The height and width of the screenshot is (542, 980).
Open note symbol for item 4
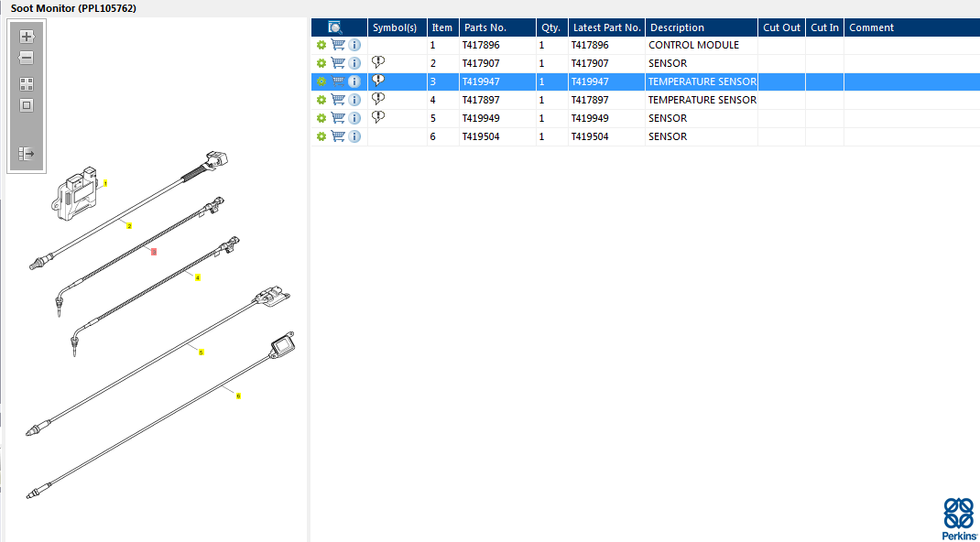tap(378, 99)
